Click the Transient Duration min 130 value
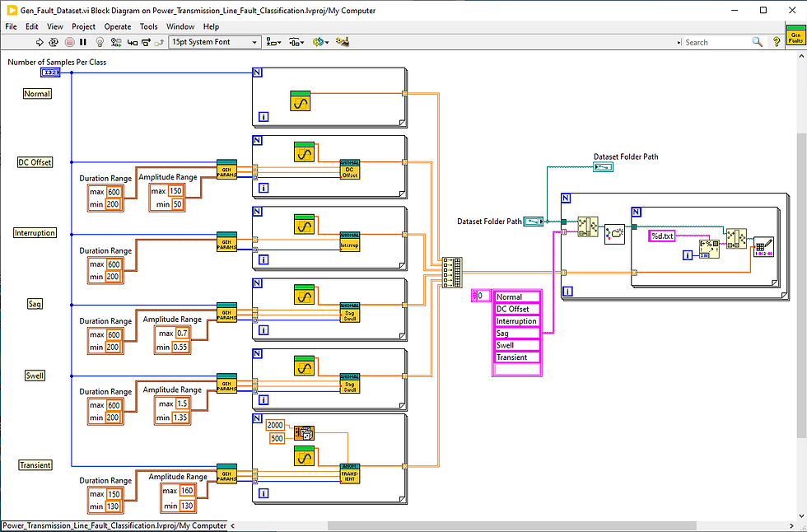 coord(113,506)
